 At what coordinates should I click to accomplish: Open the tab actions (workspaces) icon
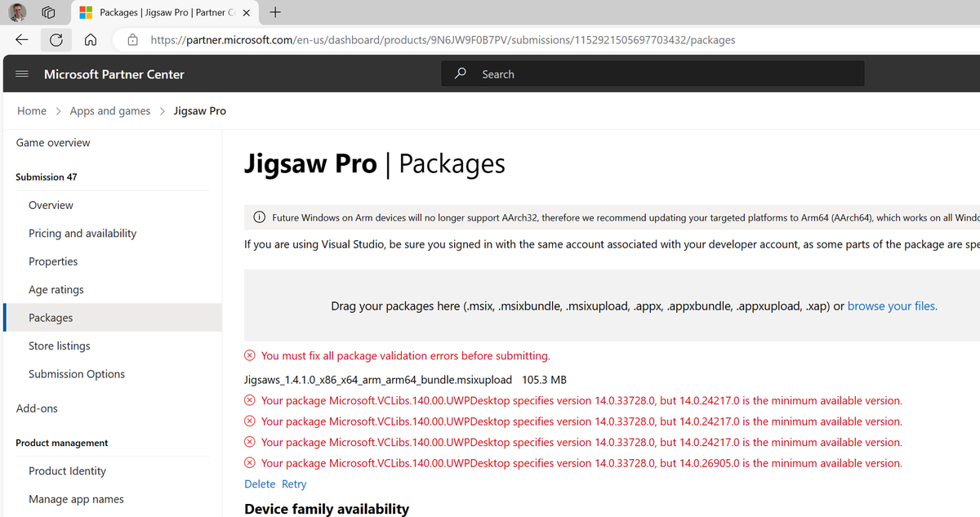48,12
